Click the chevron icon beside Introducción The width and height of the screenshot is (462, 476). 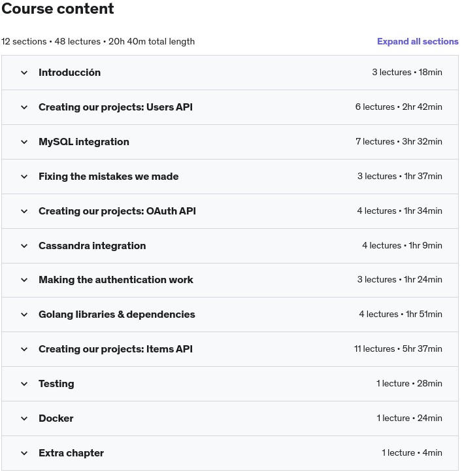[x=24, y=73]
